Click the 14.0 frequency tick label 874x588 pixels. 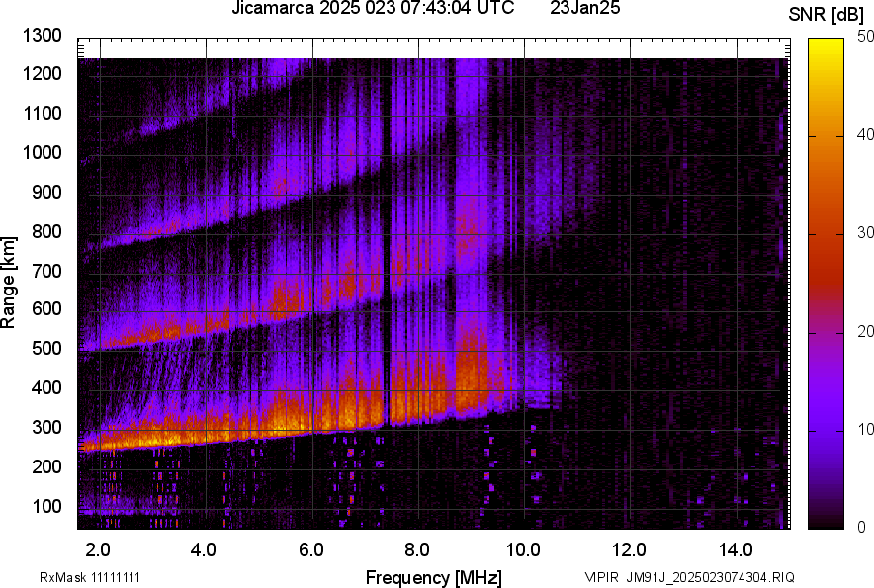click(x=736, y=550)
